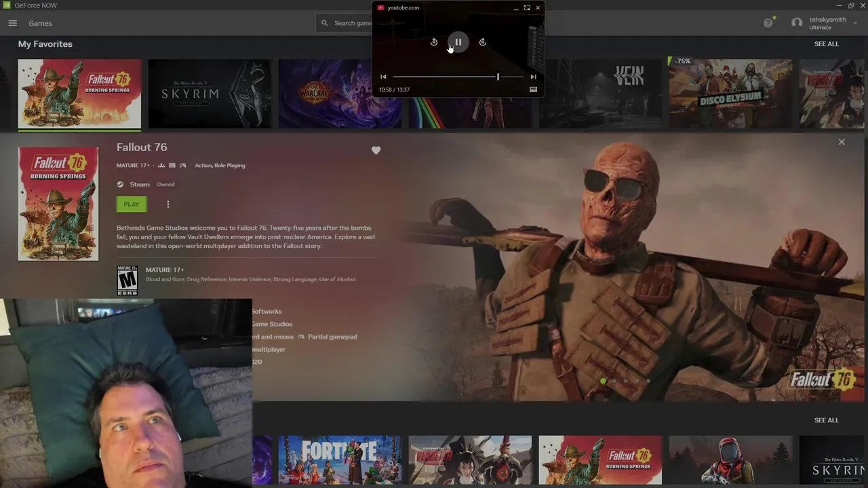Image resolution: width=868 pixels, height=488 pixels.
Task: Open the three-dot more options menu
Action: point(168,204)
